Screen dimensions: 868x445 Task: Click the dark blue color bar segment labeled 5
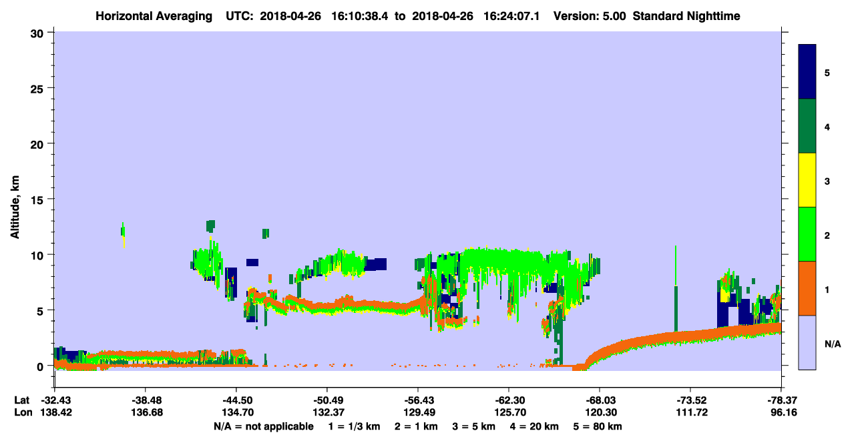pos(807,72)
